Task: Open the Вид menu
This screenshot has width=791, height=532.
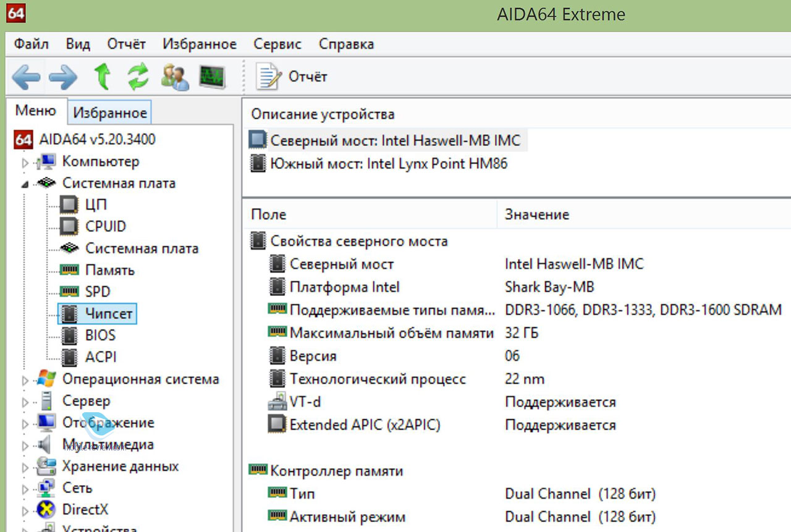Action: click(x=78, y=44)
